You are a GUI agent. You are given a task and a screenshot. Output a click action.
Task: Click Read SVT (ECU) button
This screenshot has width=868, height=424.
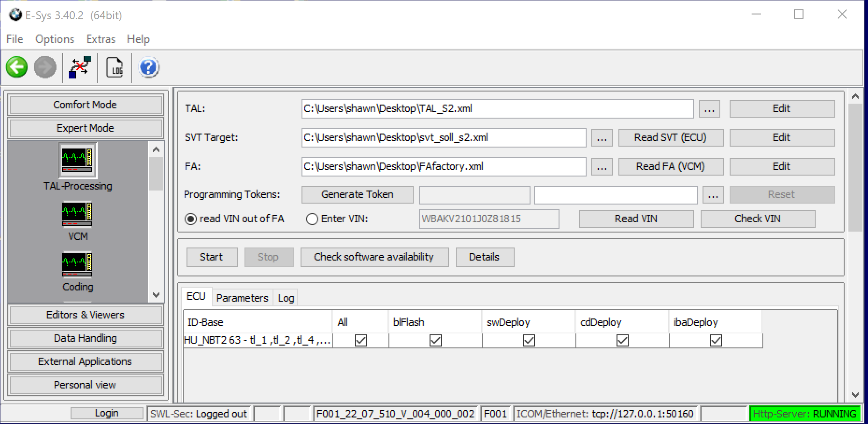[671, 138]
